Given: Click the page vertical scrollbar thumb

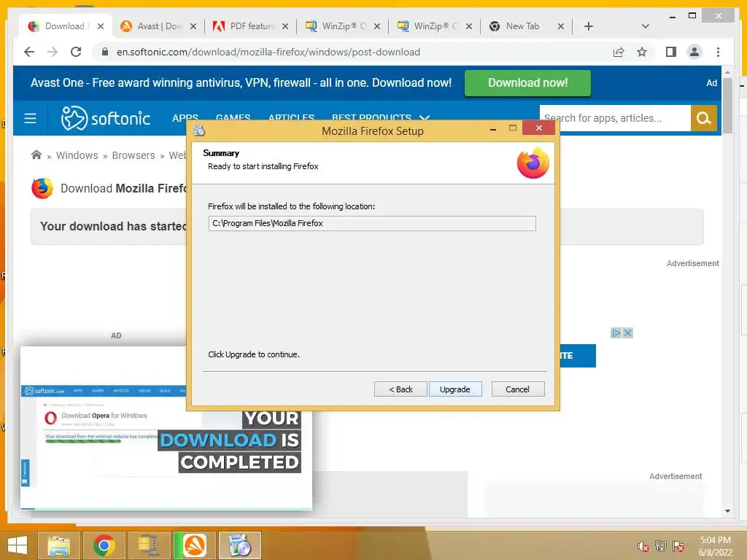Looking at the screenshot, I should coord(727,105).
